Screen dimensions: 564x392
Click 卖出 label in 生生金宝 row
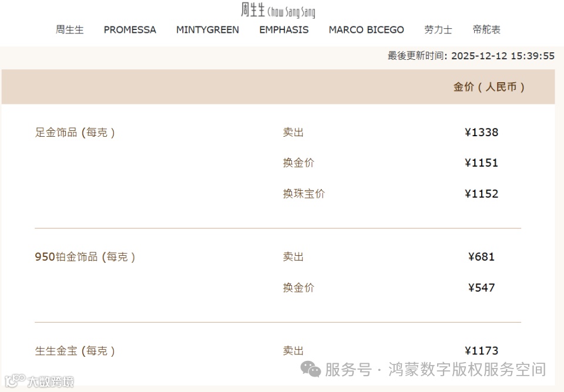[x=293, y=351]
